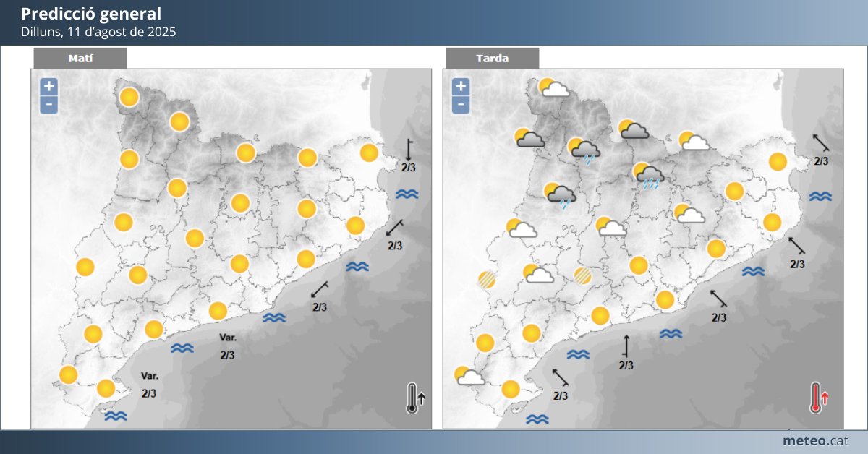Click the northeast coast sun on Matí map
Image resolution: width=868 pixels, height=454 pixels.
(x=369, y=153)
